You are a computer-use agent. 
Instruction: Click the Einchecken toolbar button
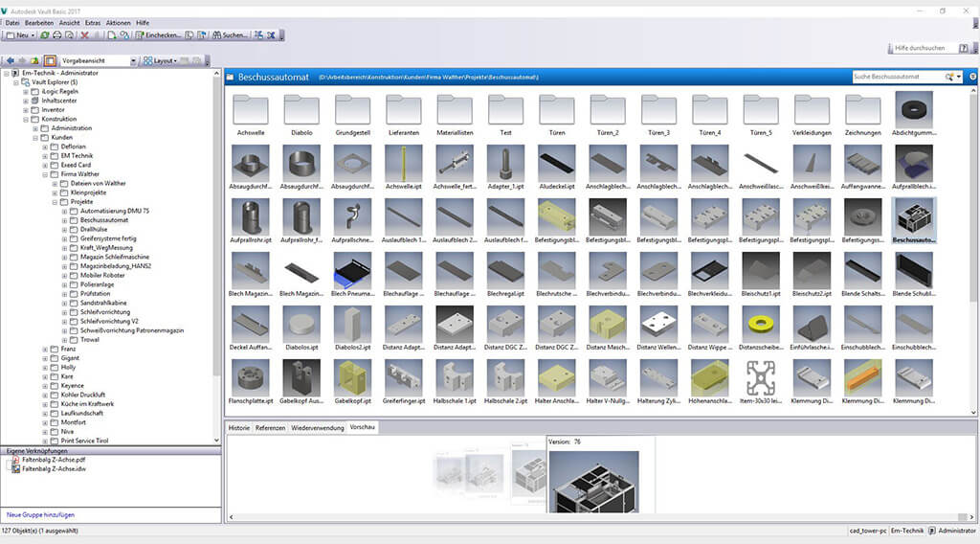coord(158,35)
